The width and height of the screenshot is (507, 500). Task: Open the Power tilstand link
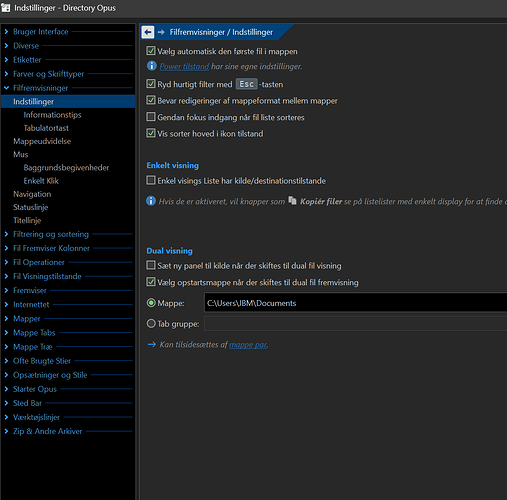184,66
